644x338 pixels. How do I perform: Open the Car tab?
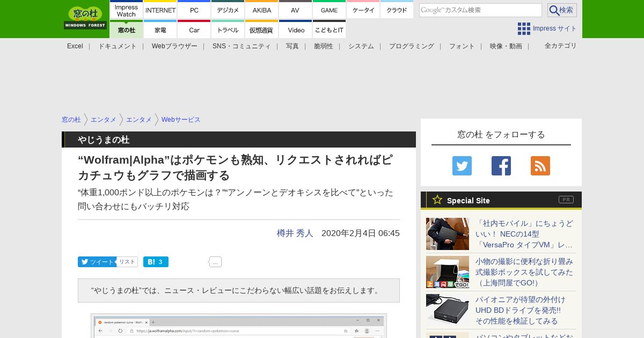coord(194,30)
